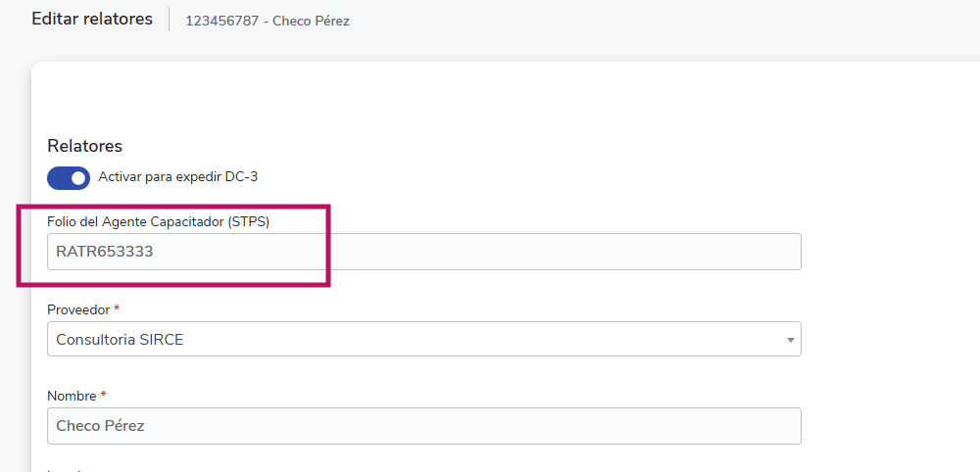Click the 'Proveedor' field label
The height and width of the screenshot is (472, 980).
(78, 309)
